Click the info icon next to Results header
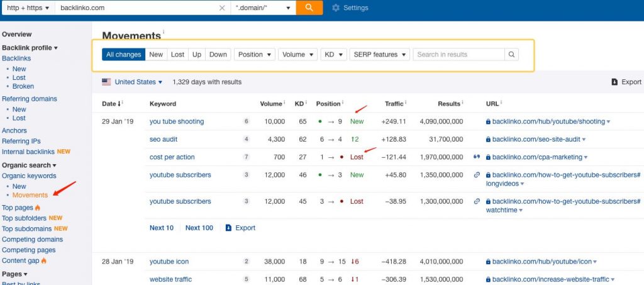 pos(462,103)
